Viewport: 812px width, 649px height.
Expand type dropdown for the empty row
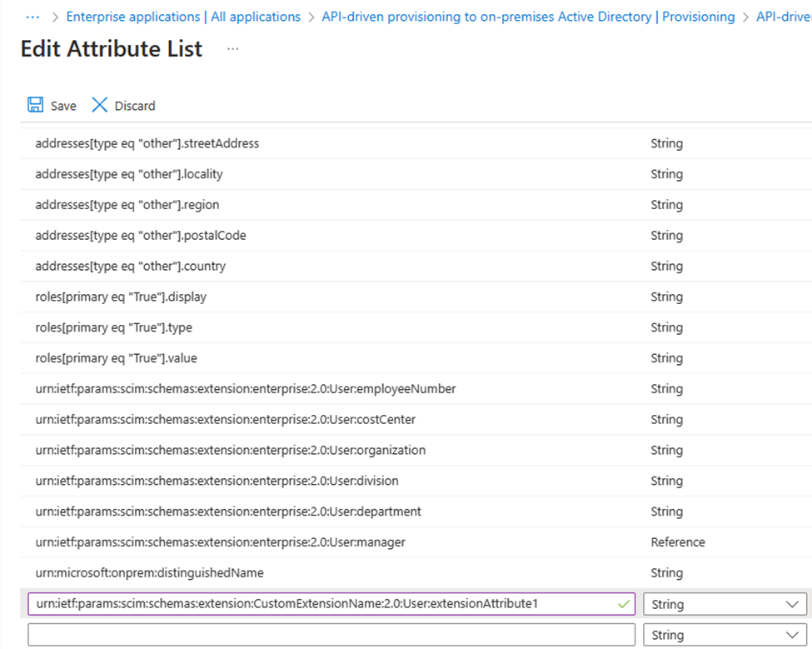pyautogui.click(x=791, y=635)
